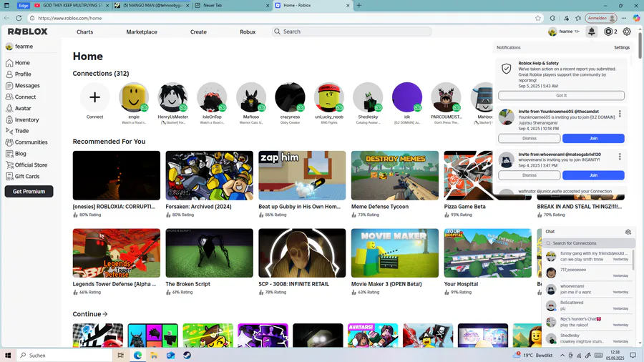Click the Roblox search field
Image resolution: width=644 pixels, height=362 pixels.
(x=351, y=31)
